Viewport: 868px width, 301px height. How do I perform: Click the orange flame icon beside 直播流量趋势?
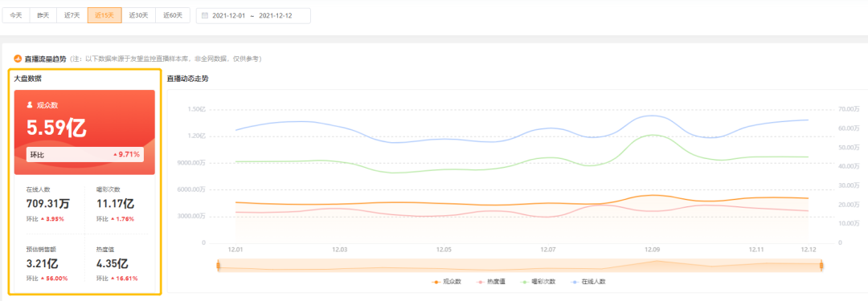pyautogui.click(x=18, y=59)
